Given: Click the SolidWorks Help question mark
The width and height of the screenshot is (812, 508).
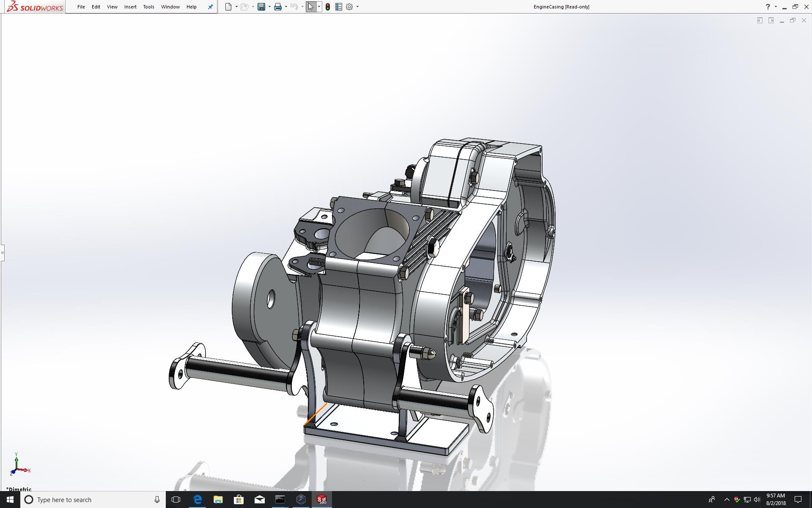Looking at the screenshot, I should (768, 7).
